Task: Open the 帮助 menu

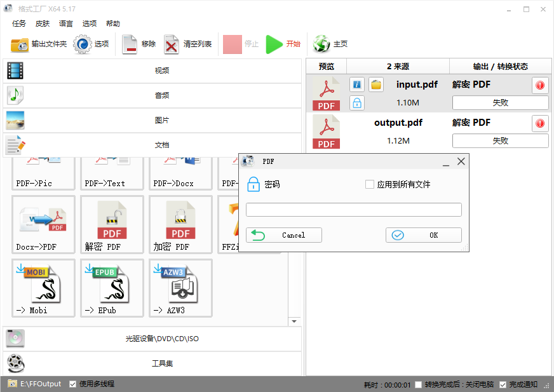Action: tap(113, 24)
